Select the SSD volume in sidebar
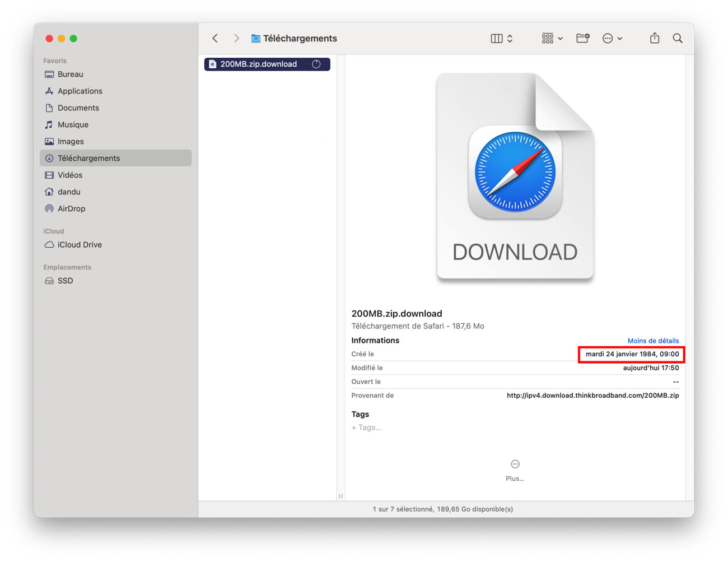This screenshot has height=562, width=728. [116, 281]
